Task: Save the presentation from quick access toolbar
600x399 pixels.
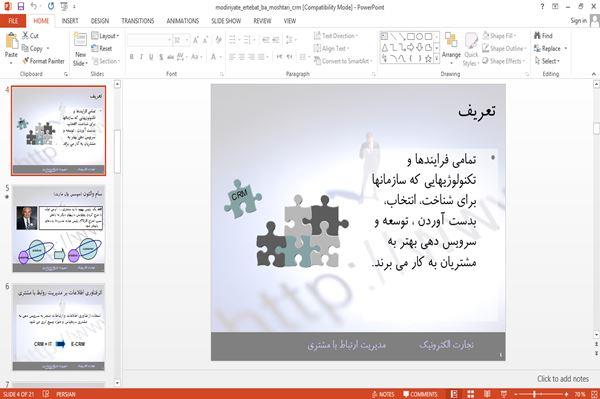Action: click(21, 7)
